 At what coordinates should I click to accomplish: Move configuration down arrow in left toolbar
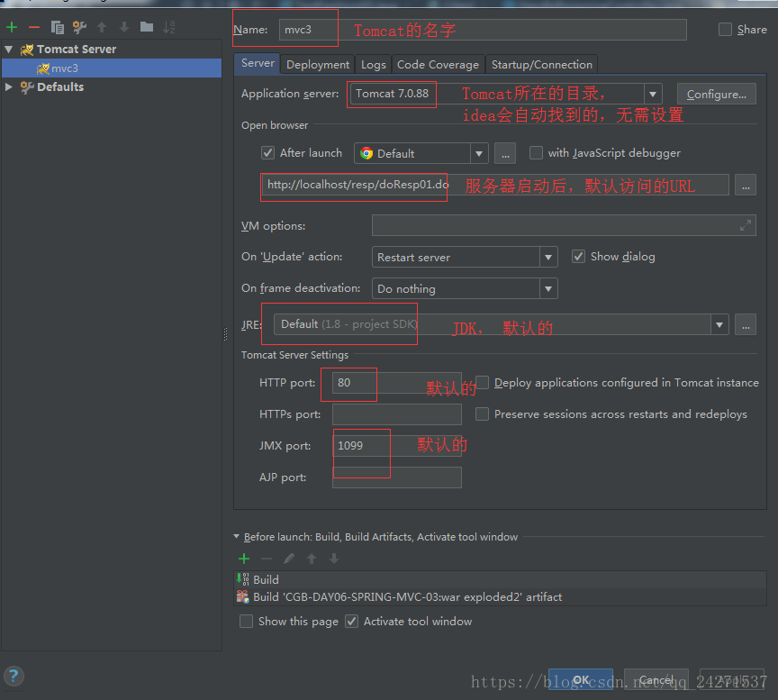pos(124,27)
